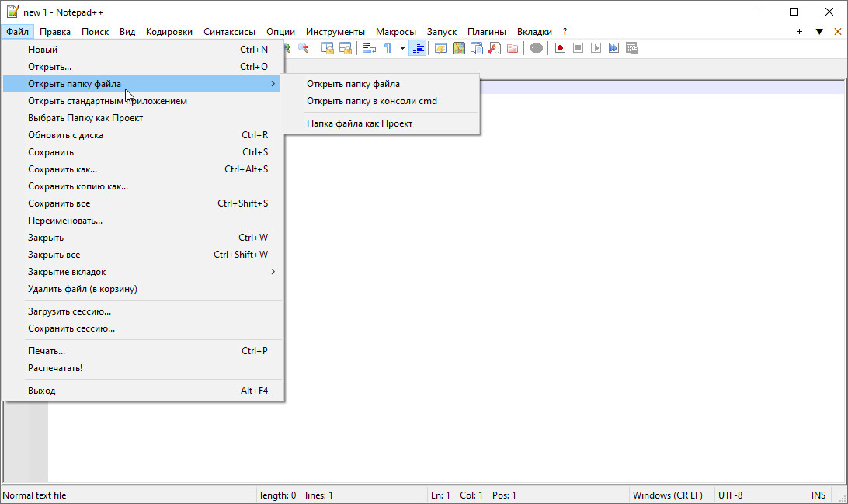Click the Run Macro Multiple Times icon
This screenshot has height=504, width=848.
point(613,48)
